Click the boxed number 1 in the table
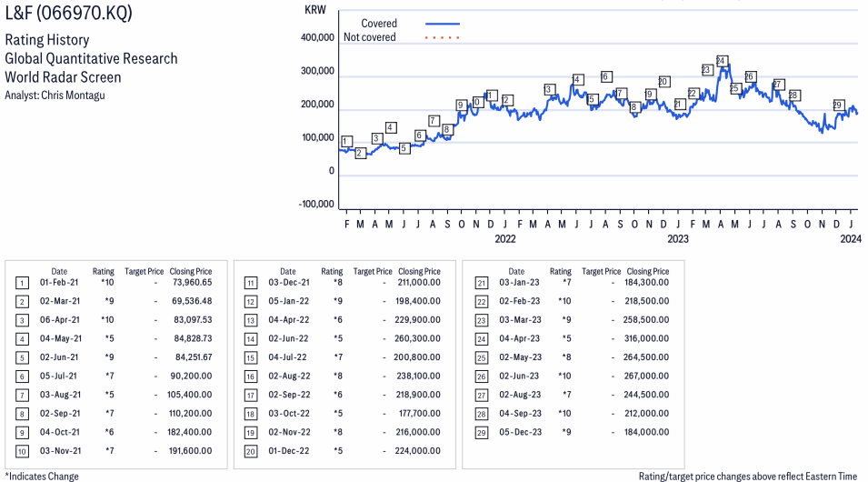 coord(22,284)
